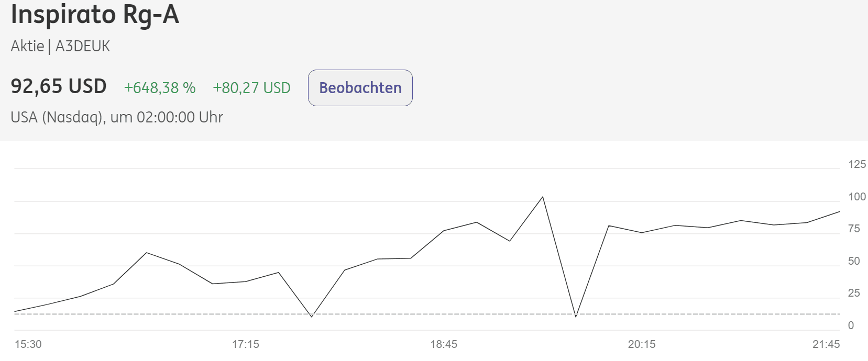This screenshot has height=361, width=868.
Task: Click the 75 value on price axis
Action: coord(854,229)
